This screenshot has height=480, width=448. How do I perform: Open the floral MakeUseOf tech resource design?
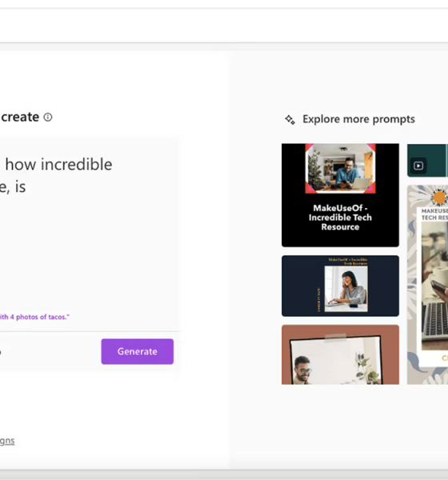pos(427,285)
